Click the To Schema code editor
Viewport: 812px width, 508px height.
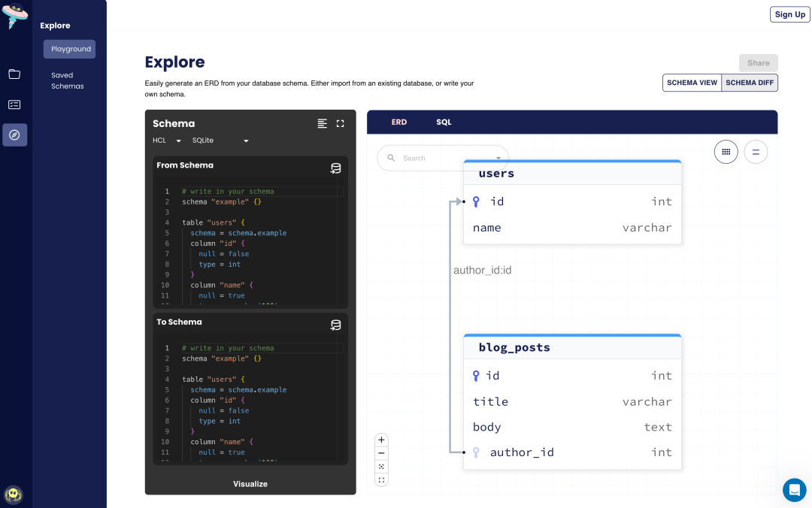pyautogui.click(x=250, y=399)
